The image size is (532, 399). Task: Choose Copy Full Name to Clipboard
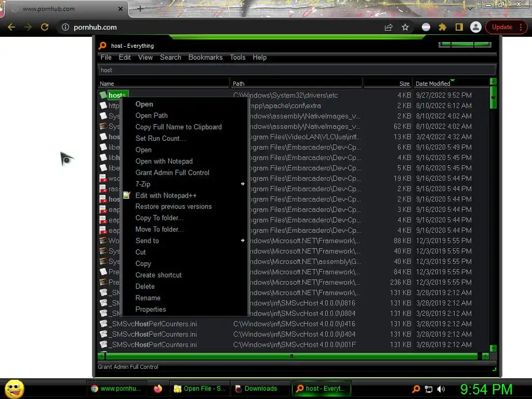click(x=179, y=127)
